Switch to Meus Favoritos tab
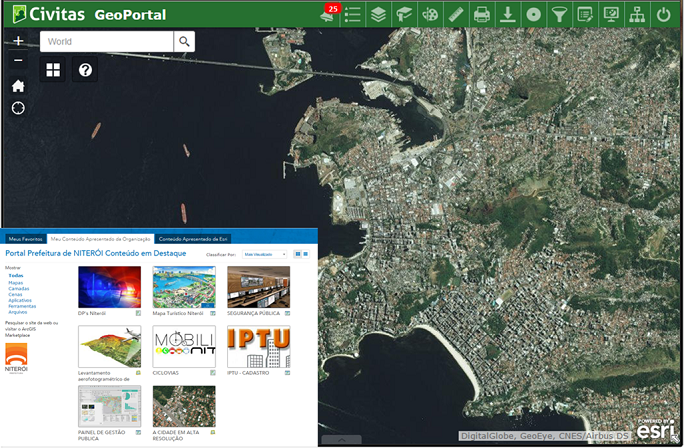This screenshot has width=684, height=448. [x=26, y=239]
